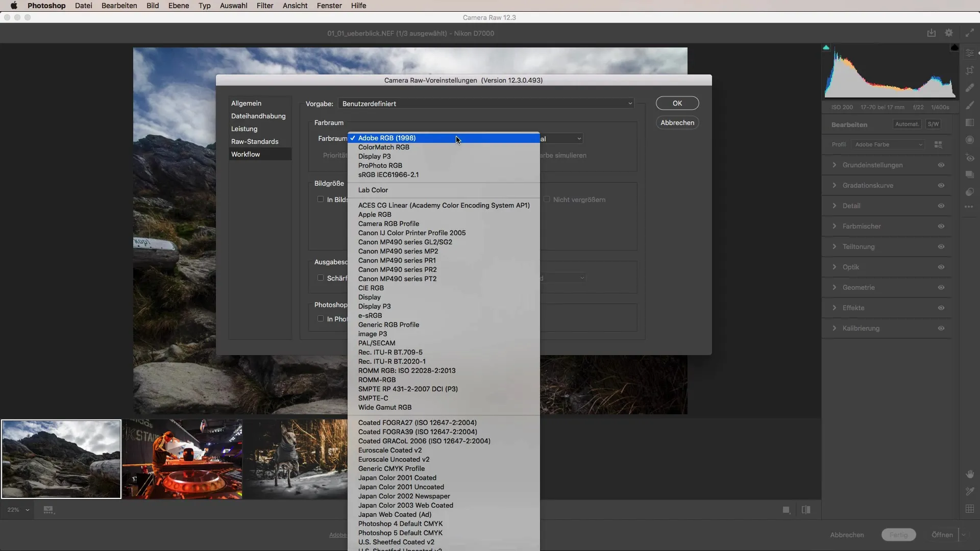The image size is (980, 551).
Task: Choose ProPhoto RGB from the list
Action: [444, 165]
